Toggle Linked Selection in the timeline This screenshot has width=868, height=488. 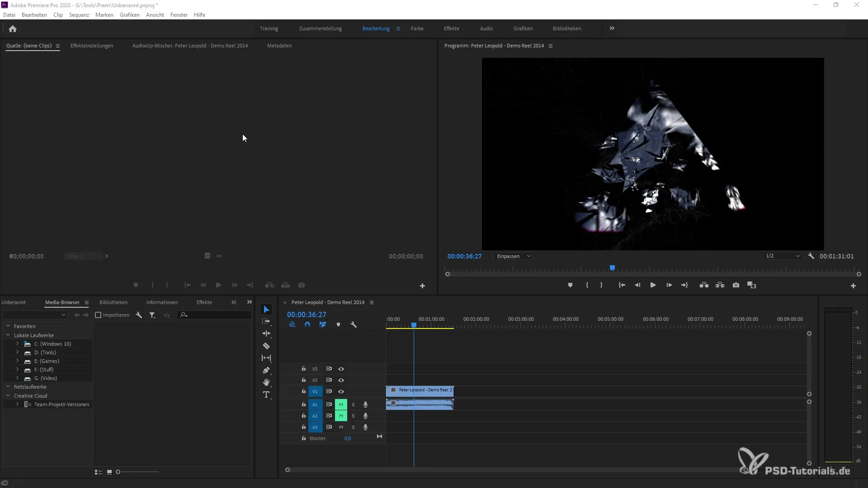point(323,324)
